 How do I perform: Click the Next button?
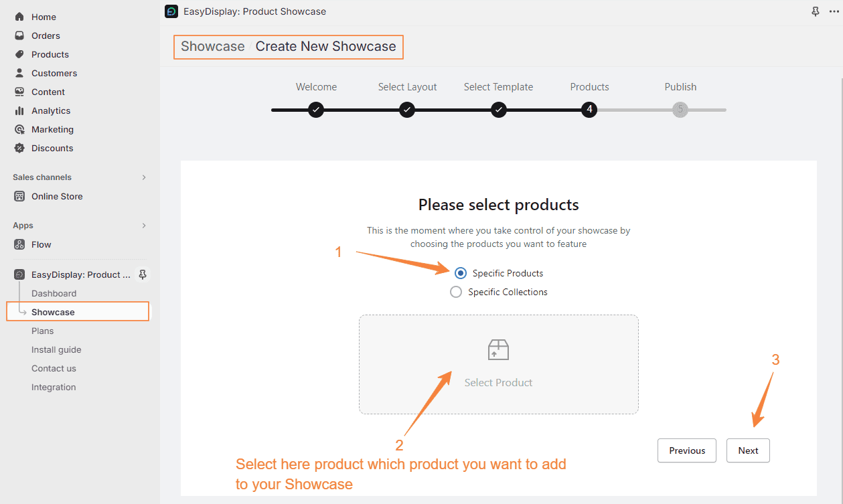(x=748, y=450)
